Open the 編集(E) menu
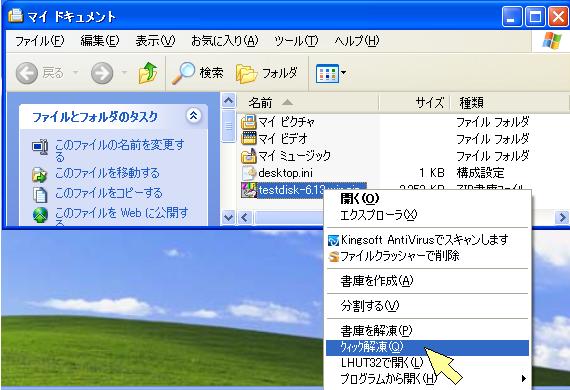Screen dimensions: 570x390 pyautogui.click(x=100, y=41)
